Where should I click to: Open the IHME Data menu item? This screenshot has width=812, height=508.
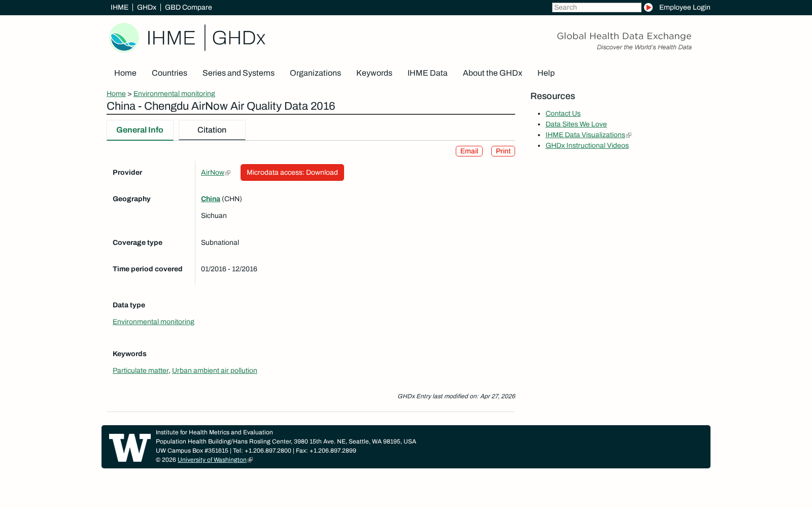[x=427, y=73]
